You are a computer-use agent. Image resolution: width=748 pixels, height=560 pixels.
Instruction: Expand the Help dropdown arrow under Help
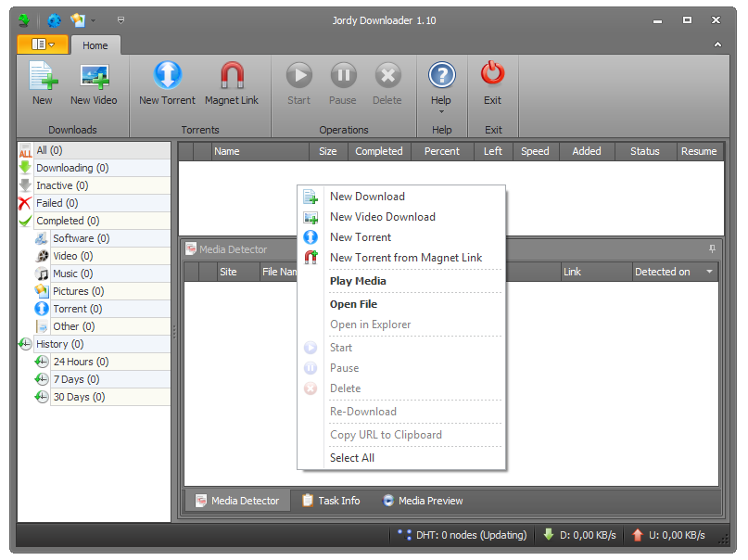441,112
